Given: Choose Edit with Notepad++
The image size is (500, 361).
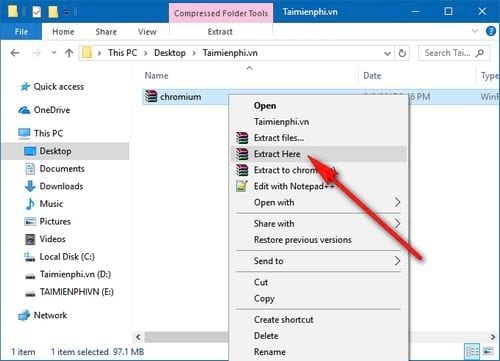Looking at the screenshot, I should pos(318,186).
